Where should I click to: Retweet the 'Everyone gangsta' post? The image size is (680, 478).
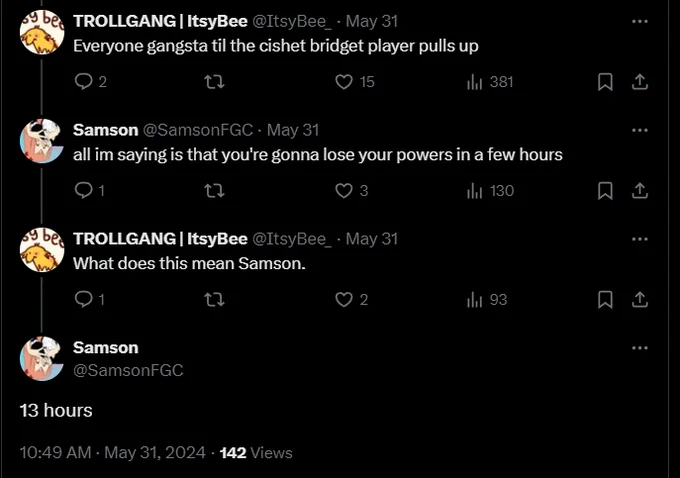[x=214, y=82]
